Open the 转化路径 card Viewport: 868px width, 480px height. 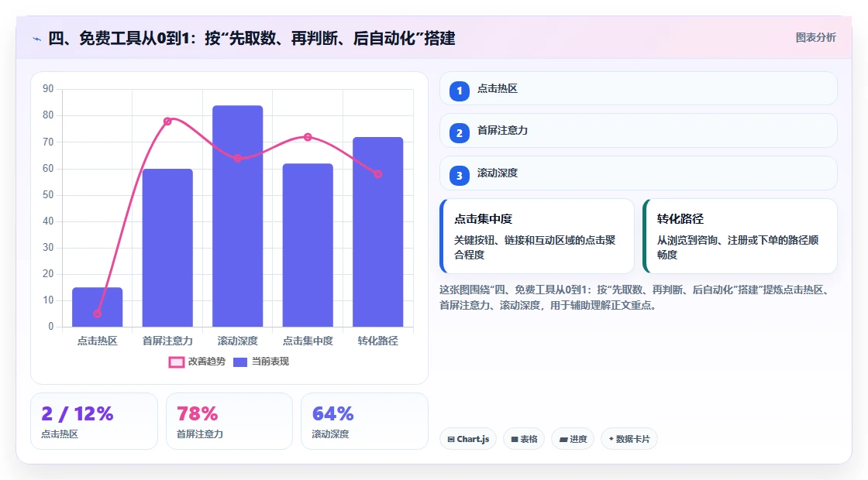(x=740, y=236)
